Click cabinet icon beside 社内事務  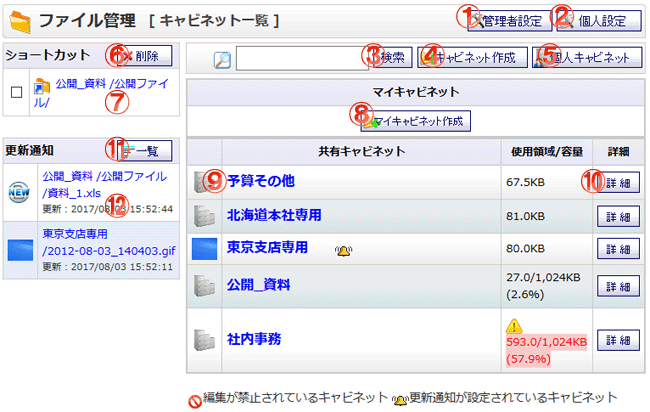[x=204, y=340]
